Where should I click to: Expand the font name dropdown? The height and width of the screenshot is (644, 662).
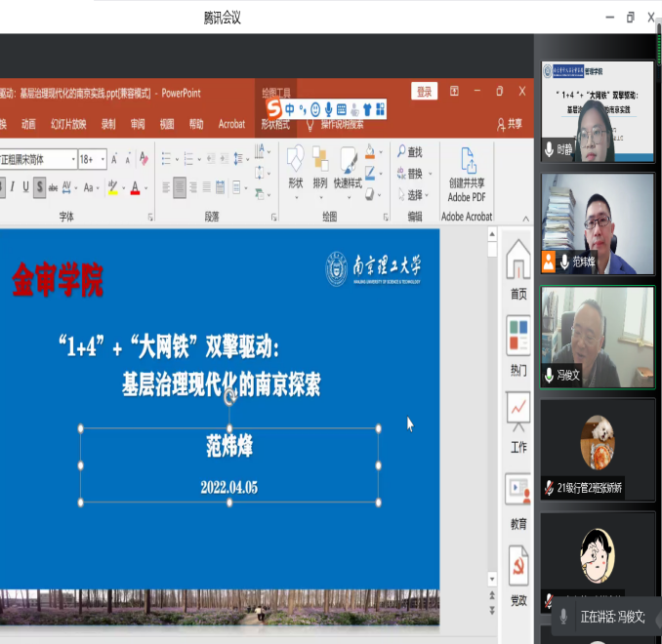[x=72, y=159]
